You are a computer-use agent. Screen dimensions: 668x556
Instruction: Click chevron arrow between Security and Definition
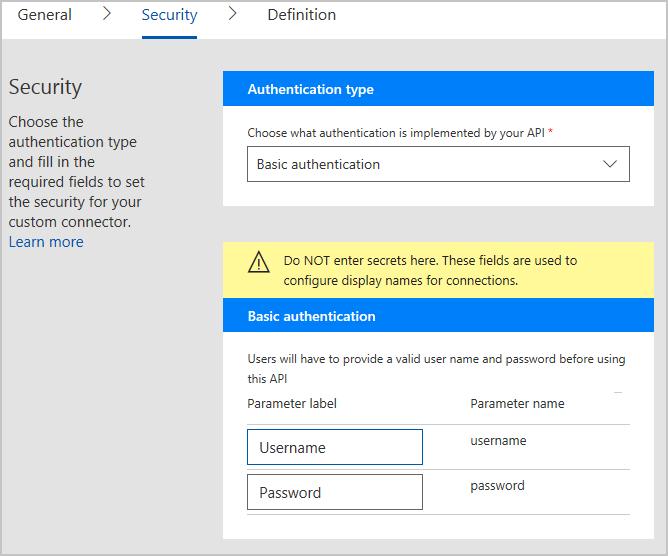(232, 14)
